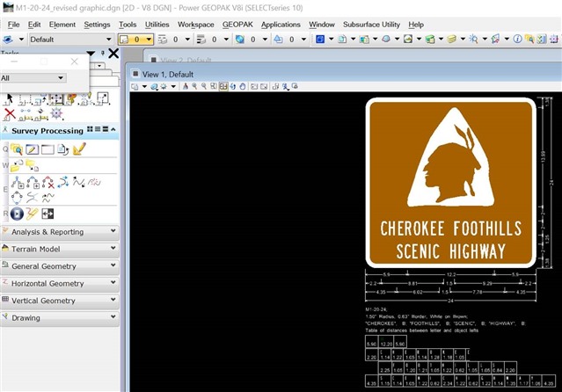
Task: Click the Previous View icon in View 1 toolbar
Action: pyautogui.click(x=254, y=86)
